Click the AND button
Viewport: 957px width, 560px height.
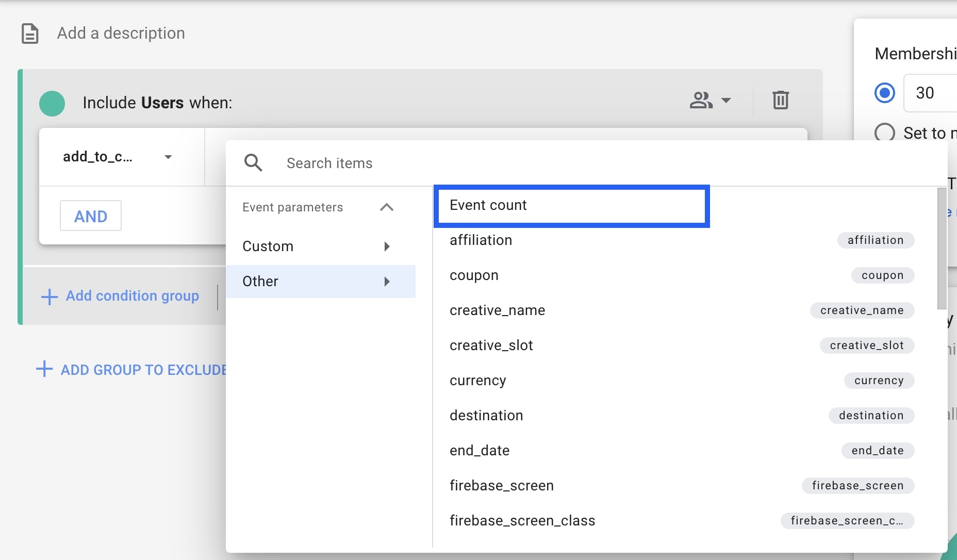pos(91,216)
